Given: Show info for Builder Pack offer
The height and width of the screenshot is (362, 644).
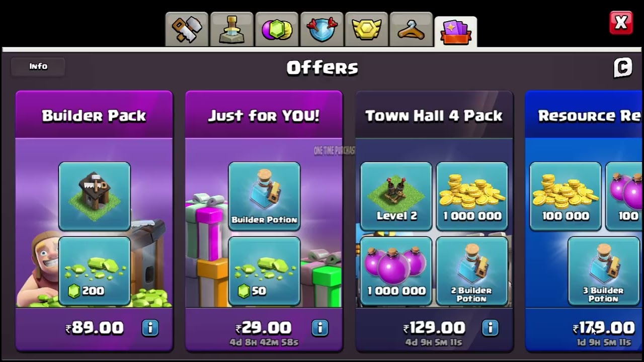Looking at the screenshot, I should coord(150,328).
